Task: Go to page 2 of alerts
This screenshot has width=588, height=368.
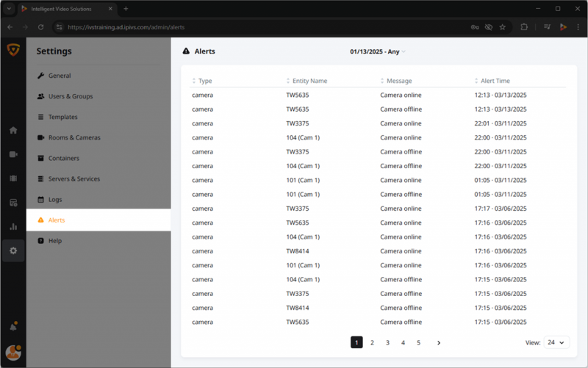Action: (x=372, y=342)
